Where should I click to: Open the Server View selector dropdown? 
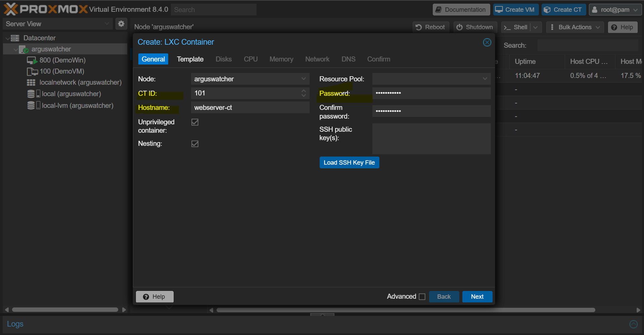pos(107,24)
